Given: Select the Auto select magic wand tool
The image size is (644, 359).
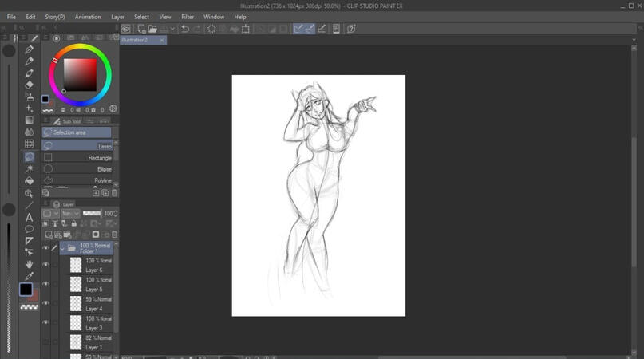Looking at the screenshot, I should pyautogui.click(x=30, y=169).
